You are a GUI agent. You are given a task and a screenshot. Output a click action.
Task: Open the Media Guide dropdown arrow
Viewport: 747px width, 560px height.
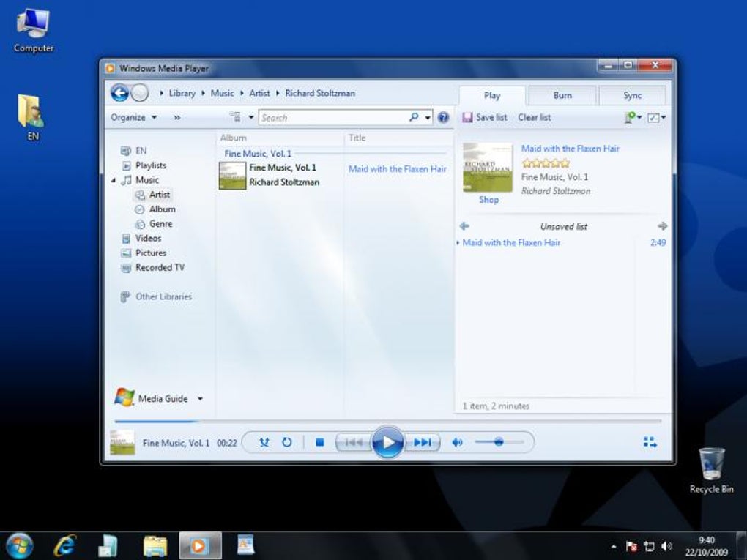(200, 398)
